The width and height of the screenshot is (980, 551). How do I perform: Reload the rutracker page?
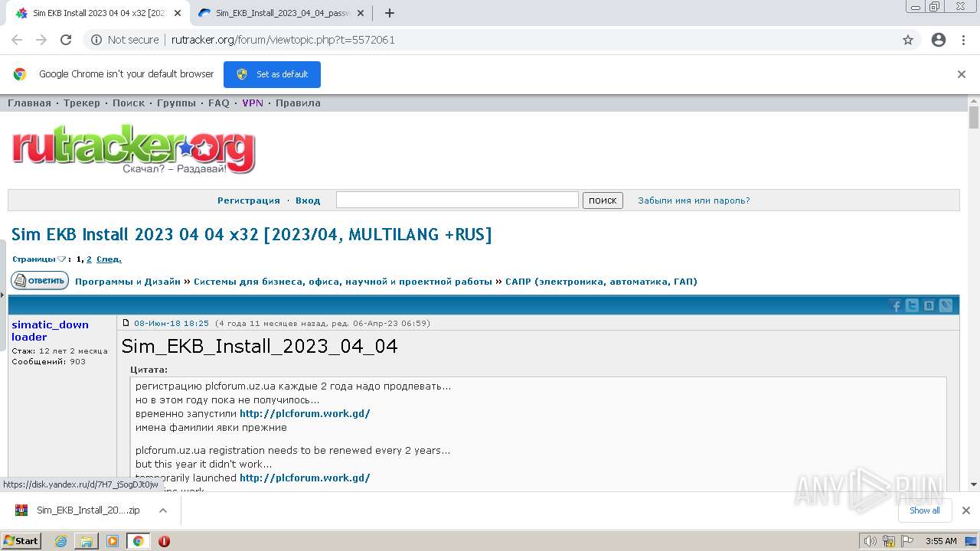click(x=66, y=40)
